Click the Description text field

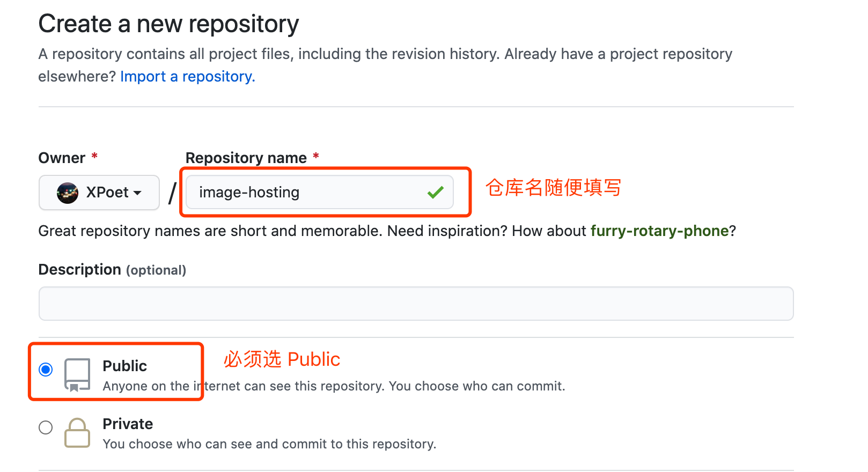pos(416,304)
